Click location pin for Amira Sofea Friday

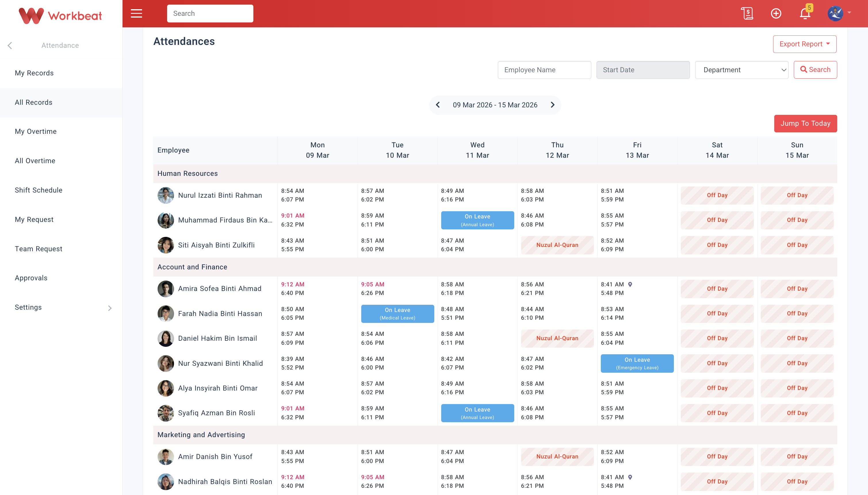[630, 285]
